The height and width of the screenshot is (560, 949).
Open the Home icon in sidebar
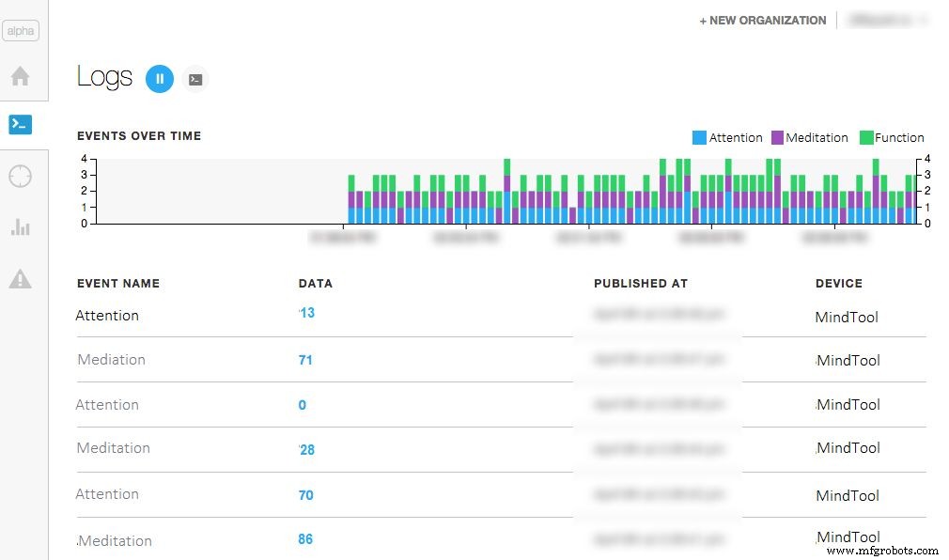point(20,76)
